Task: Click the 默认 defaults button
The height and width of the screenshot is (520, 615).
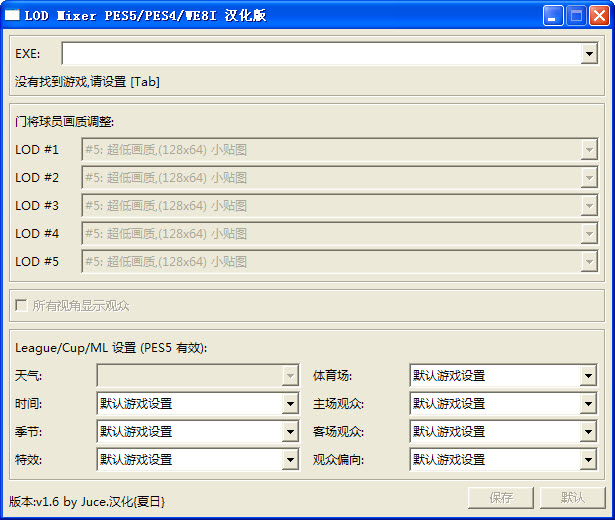Action: click(x=573, y=498)
